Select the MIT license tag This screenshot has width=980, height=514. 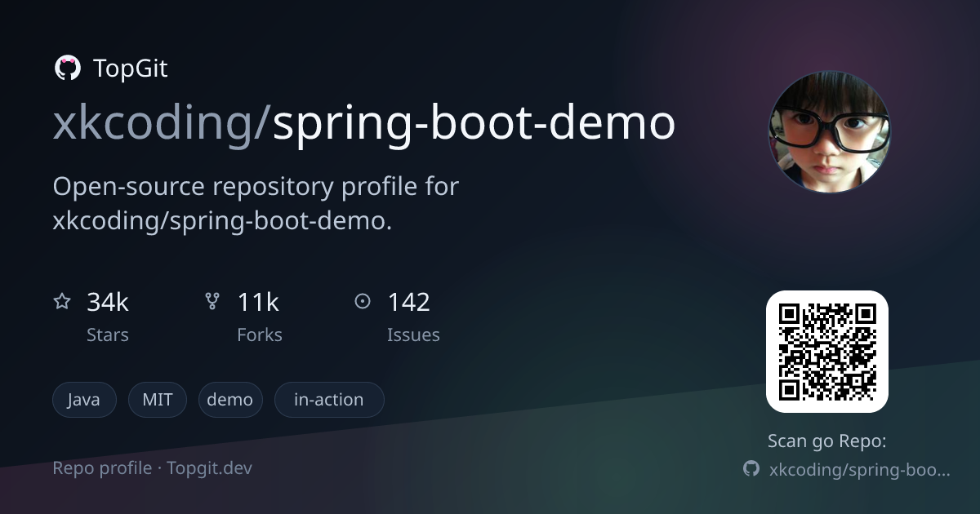(158, 400)
